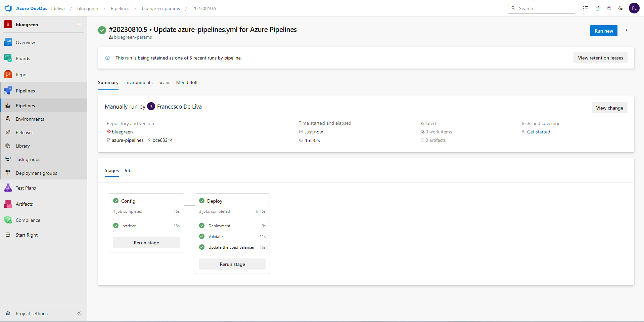
Task: Open the Marketplace shopping bag icon
Action: click(598, 8)
